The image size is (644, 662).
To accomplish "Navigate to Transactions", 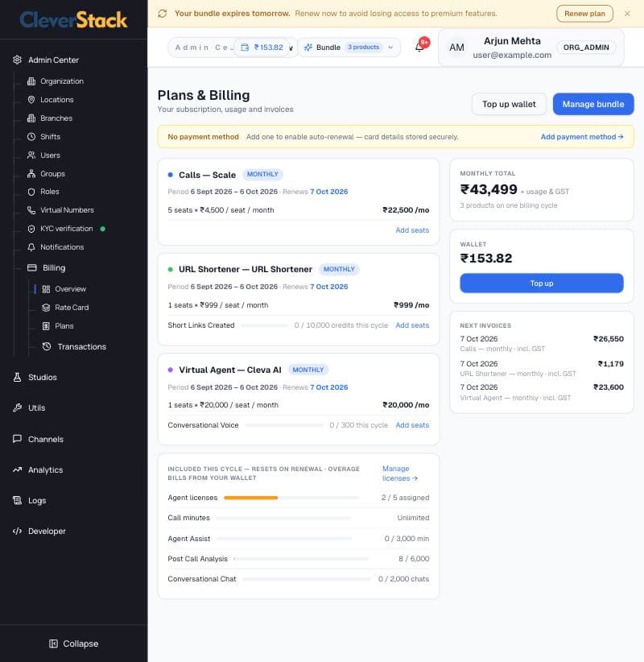I will [x=81, y=346].
